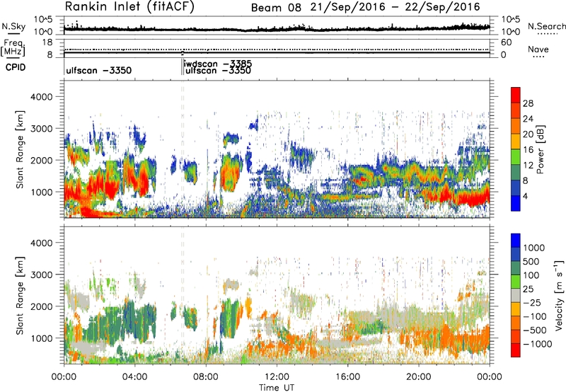This screenshot has height=392, width=566.
Task: Click the '500' tick on Velocity colorbar
Action: click(531, 261)
